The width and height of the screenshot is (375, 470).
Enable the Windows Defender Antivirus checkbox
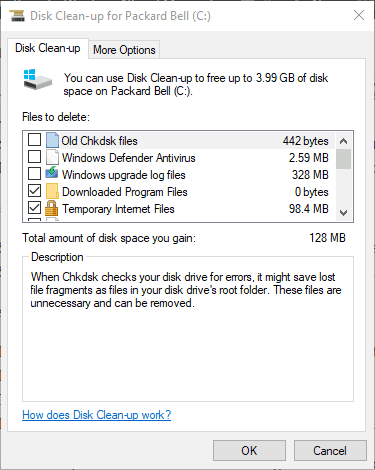[34, 157]
